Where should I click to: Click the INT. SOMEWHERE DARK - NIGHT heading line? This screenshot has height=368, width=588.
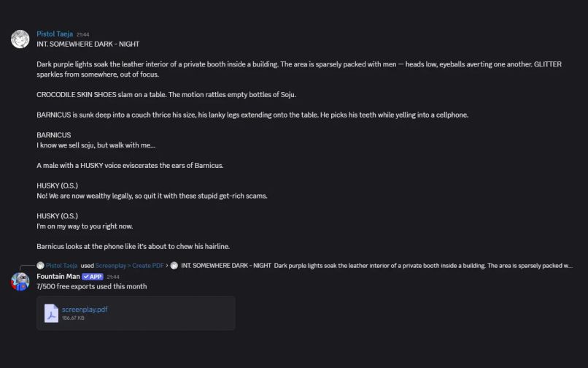(88, 44)
